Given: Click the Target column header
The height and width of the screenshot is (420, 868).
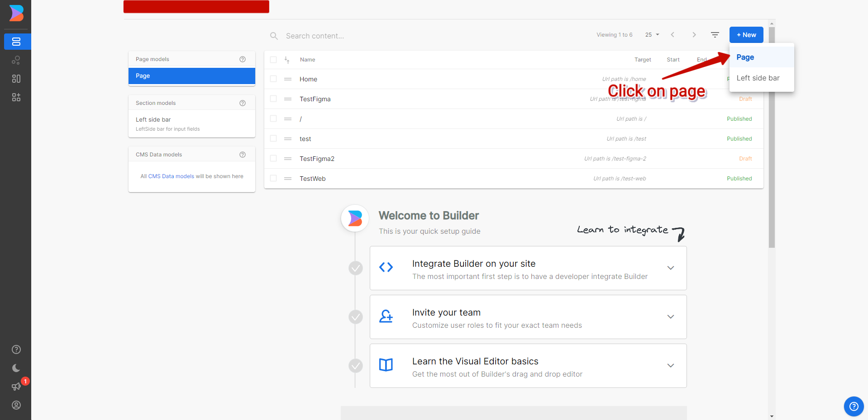Looking at the screenshot, I should click(x=643, y=60).
